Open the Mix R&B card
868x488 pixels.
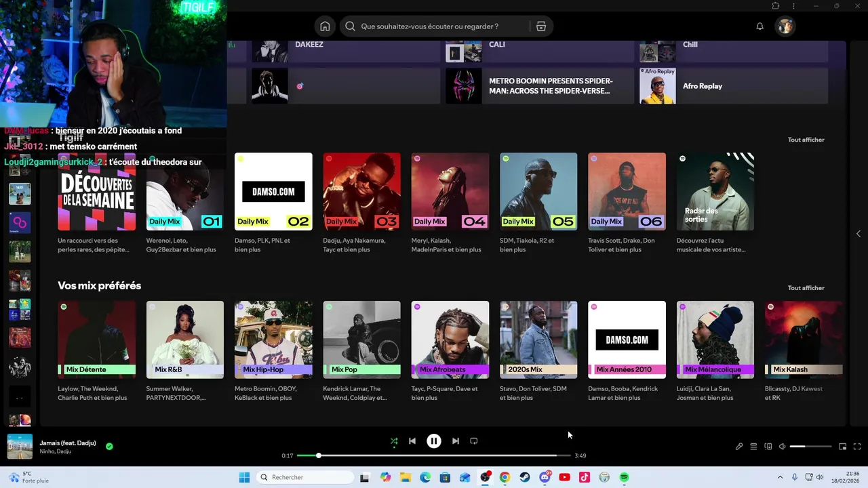point(184,351)
